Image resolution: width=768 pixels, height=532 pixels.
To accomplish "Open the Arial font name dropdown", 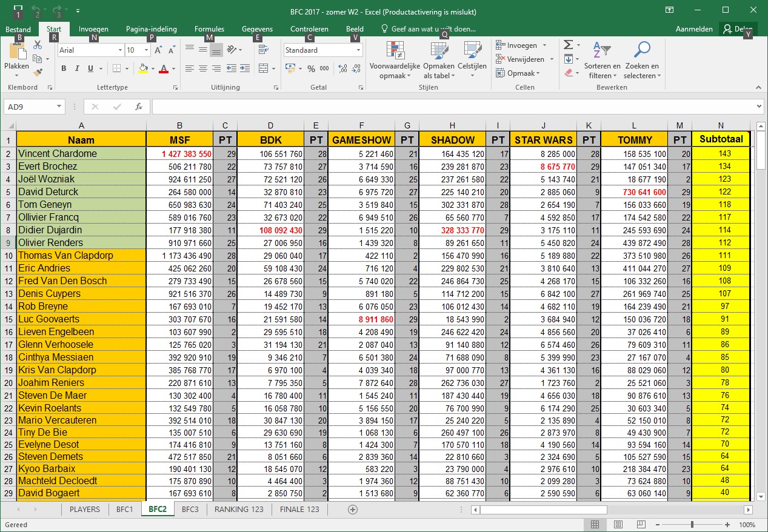I will coord(119,50).
